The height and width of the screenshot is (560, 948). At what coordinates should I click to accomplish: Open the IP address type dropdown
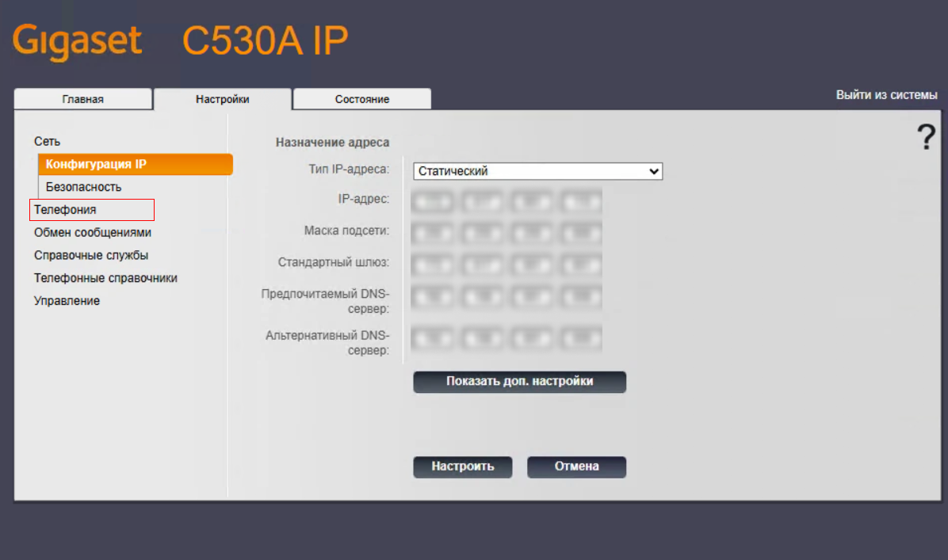[x=537, y=171]
